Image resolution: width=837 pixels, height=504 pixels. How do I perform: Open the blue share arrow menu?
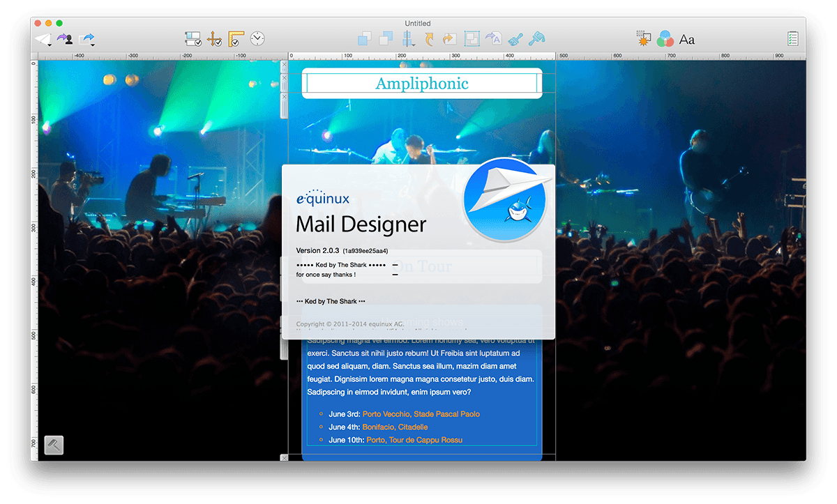tap(87, 39)
